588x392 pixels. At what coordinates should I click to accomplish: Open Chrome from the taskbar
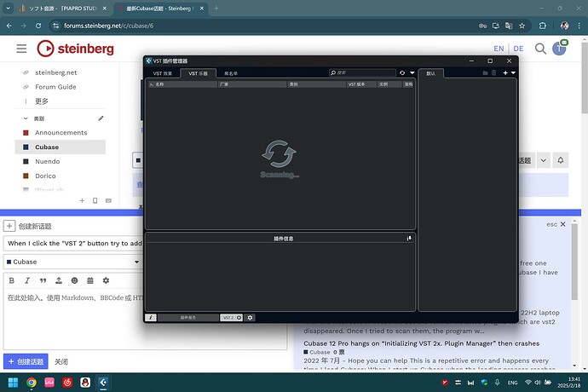pos(32,383)
